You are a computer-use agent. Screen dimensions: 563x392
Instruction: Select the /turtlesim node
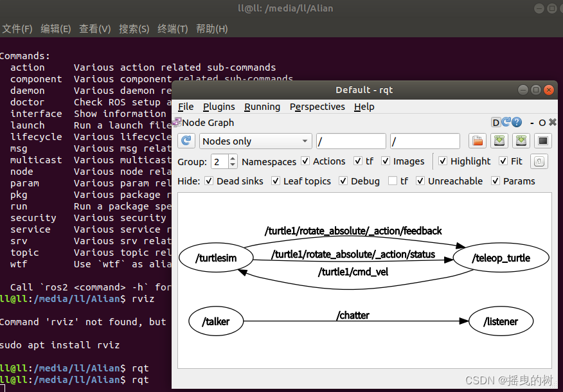[x=216, y=258]
